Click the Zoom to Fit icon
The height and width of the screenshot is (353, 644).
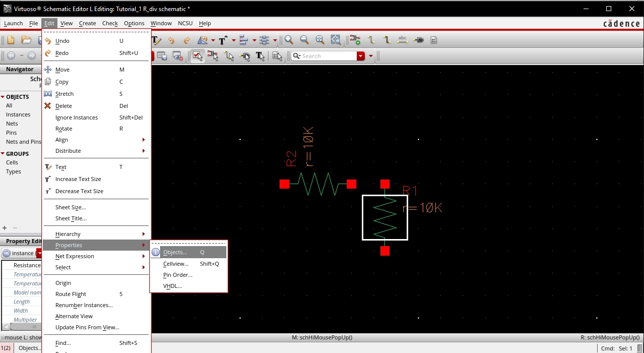(320, 40)
